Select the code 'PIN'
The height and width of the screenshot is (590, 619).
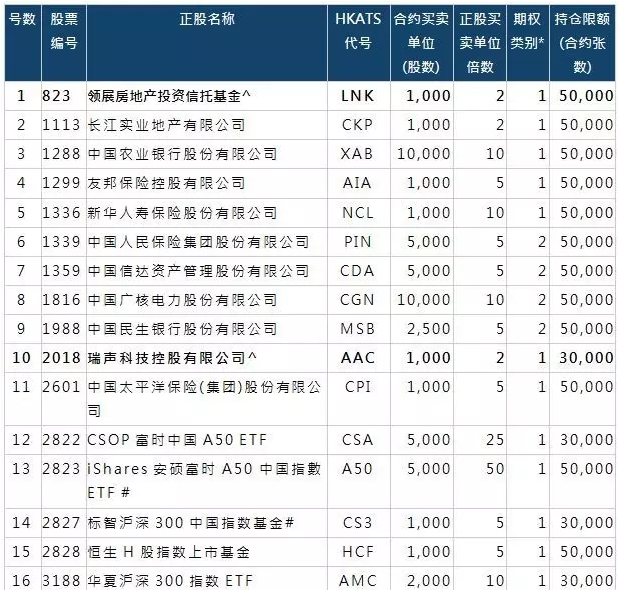pyautogui.click(x=358, y=242)
